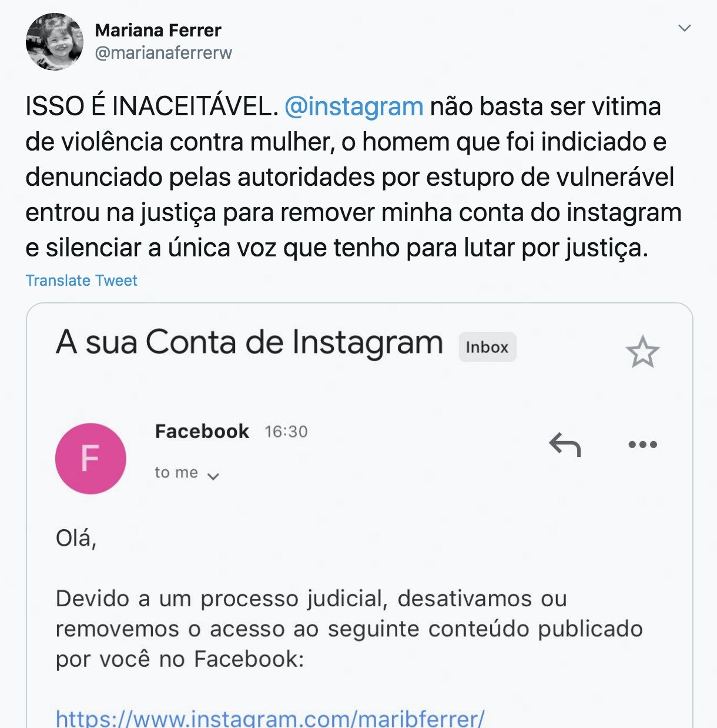Open the @marianaferrerw handle
The height and width of the screenshot is (728, 717).
[164, 53]
